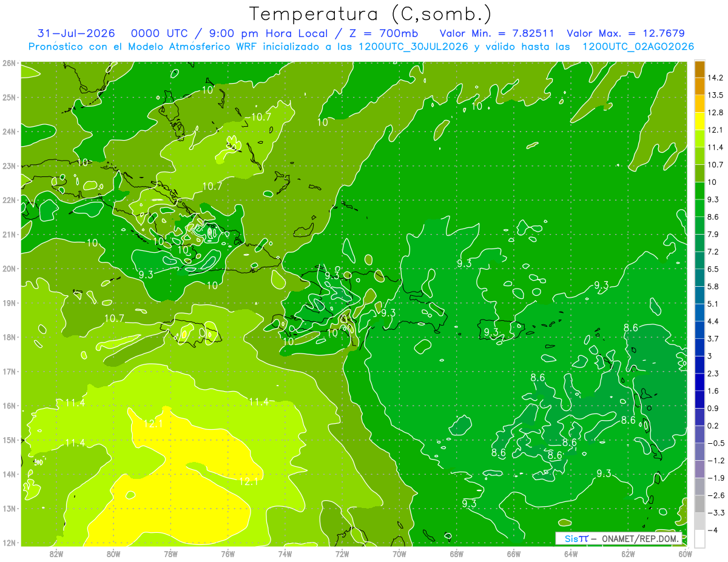Select the white bottom swatch of the legend
This screenshot has width=728, height=562.
[x=699, y=538]
